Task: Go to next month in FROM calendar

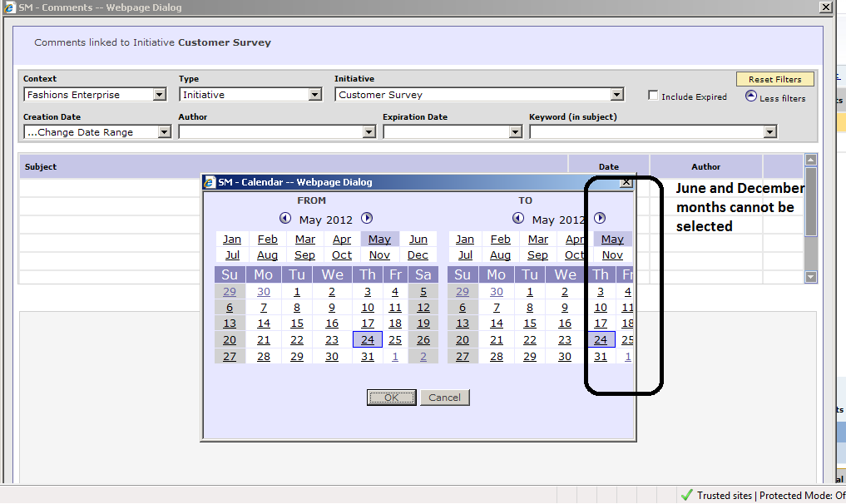Action: 367,218
